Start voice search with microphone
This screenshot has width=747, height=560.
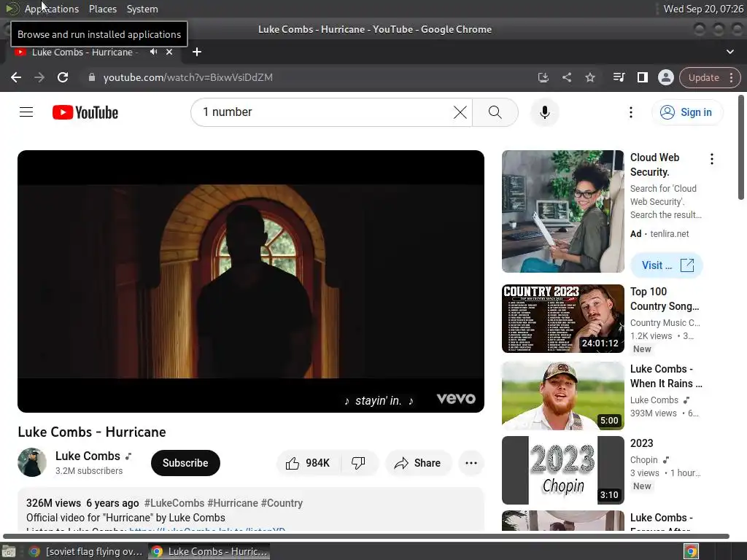[544, 112]
